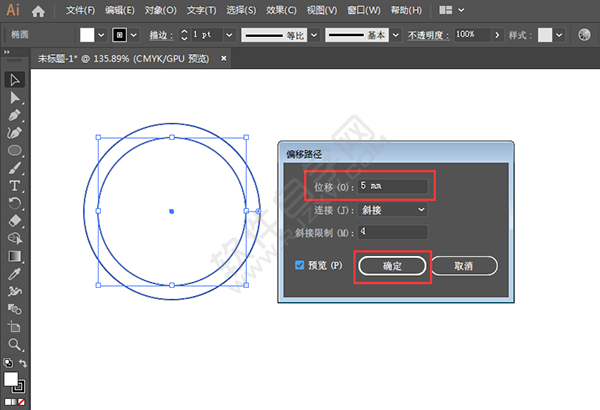Set paint mode to Gradient
This screenshot has height=410, width=600.
tap(15, 402)
